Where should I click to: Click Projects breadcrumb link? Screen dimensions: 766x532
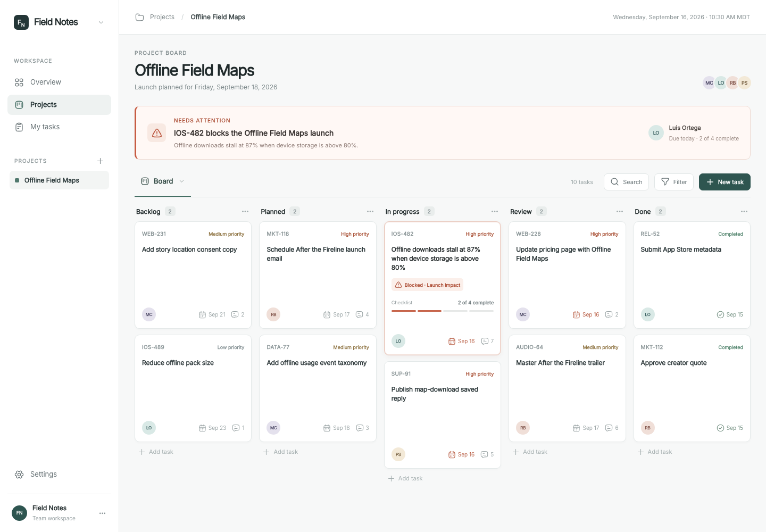[x=162, y=17]
